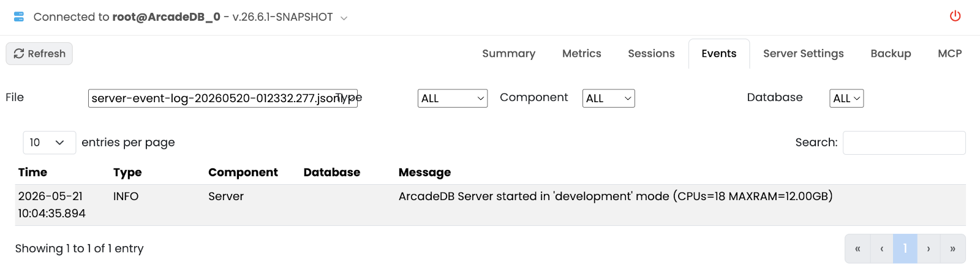
Task: Change the entries per page selector
Action: coord(49,143)
